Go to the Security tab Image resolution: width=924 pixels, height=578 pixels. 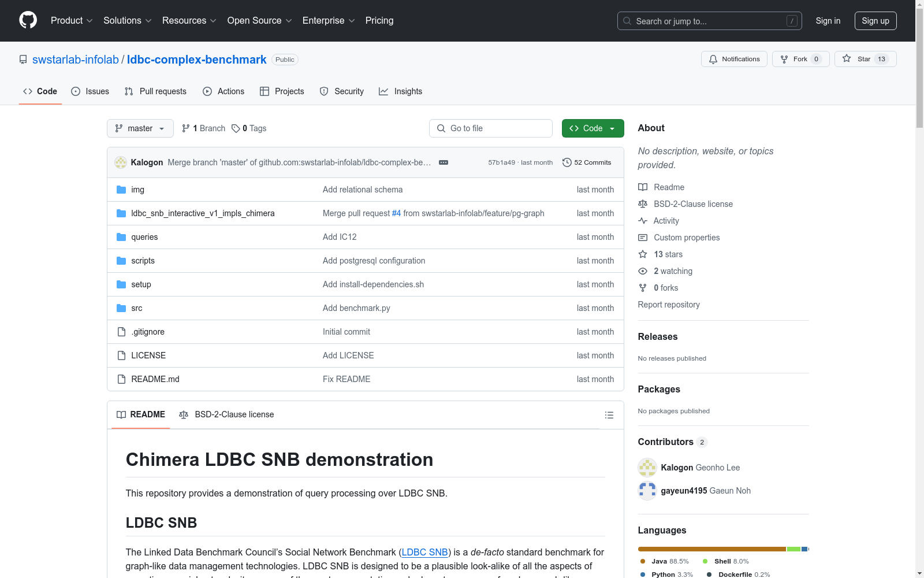(x=342, y=91)
